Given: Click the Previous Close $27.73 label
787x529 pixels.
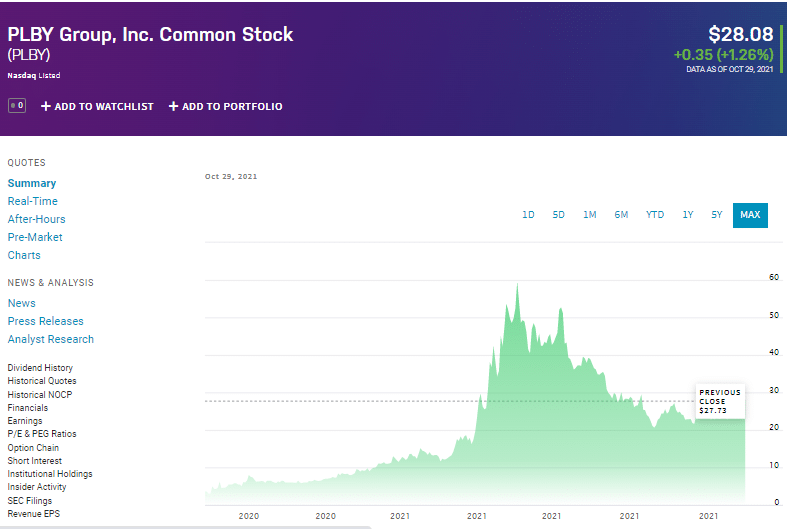Looking at the screenshot, I should click(720, 401).
